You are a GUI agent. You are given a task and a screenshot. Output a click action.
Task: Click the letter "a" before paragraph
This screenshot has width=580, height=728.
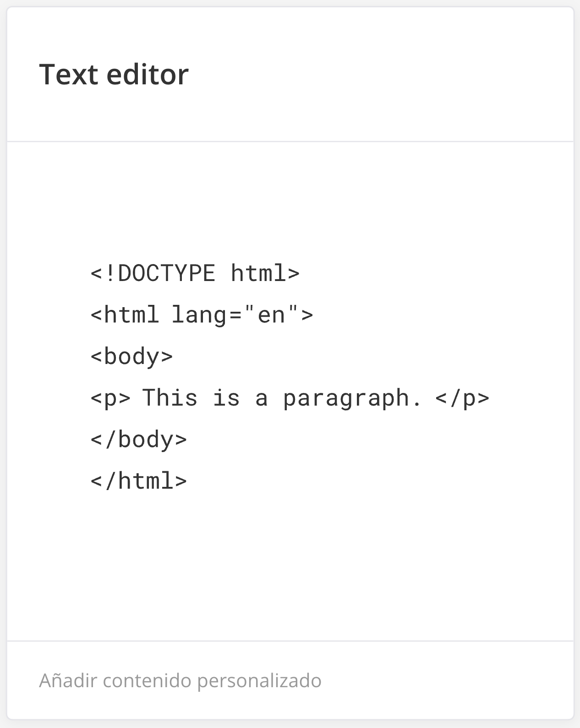pyautogui.click(x=261, y=398)
